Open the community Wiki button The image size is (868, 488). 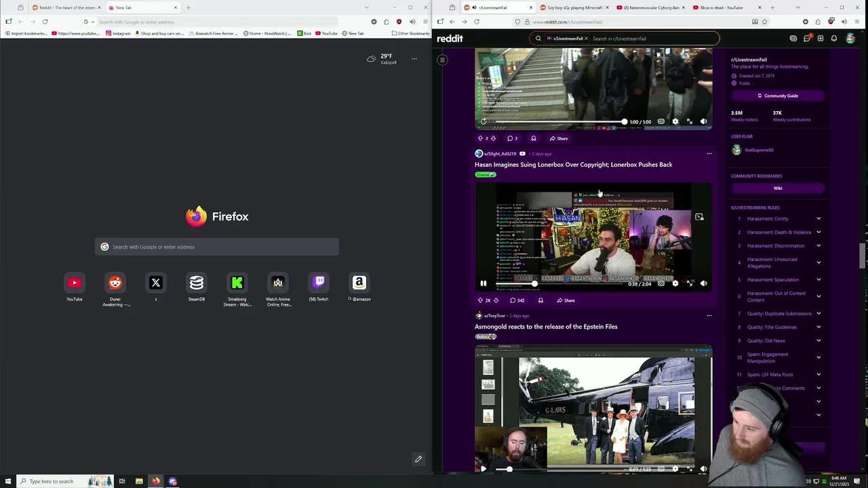coord(778,188)
